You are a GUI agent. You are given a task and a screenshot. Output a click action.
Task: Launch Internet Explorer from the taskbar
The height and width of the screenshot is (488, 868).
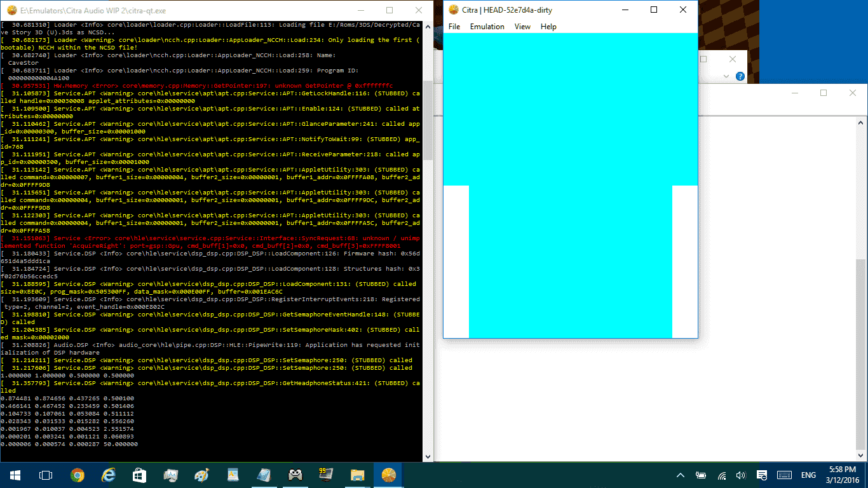click(x=109, y=475)
